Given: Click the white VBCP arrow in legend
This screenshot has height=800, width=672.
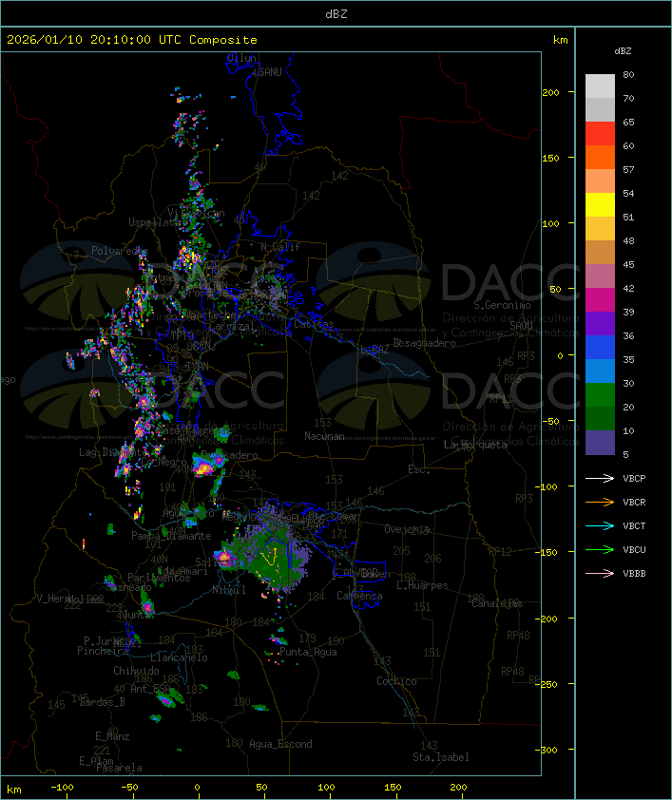Looking at the screenshot, I should 600,479.
